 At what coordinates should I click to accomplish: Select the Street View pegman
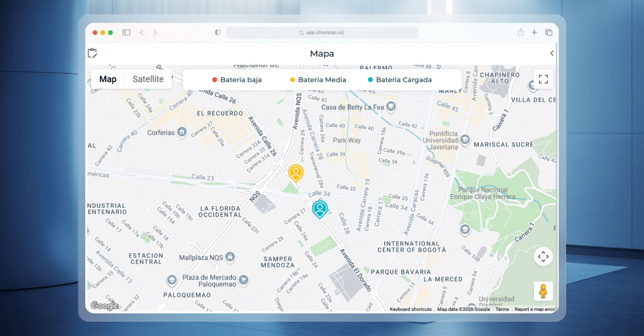(543, 291)
